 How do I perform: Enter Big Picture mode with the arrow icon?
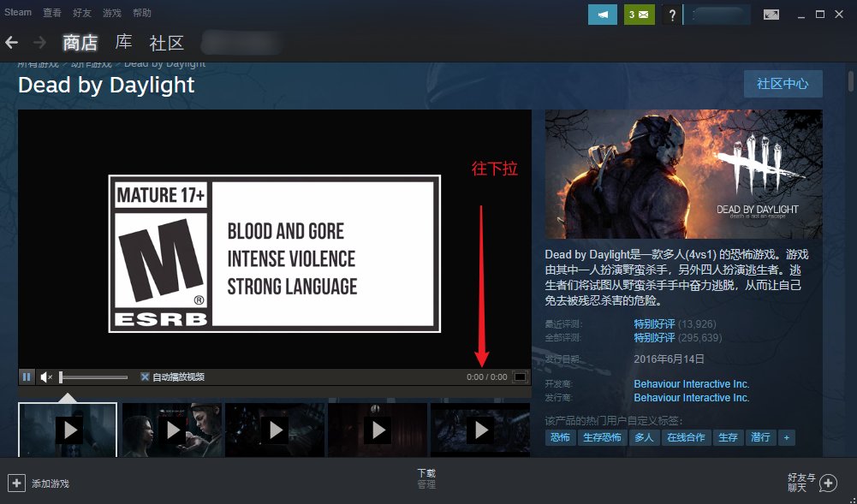pos(770,15)
